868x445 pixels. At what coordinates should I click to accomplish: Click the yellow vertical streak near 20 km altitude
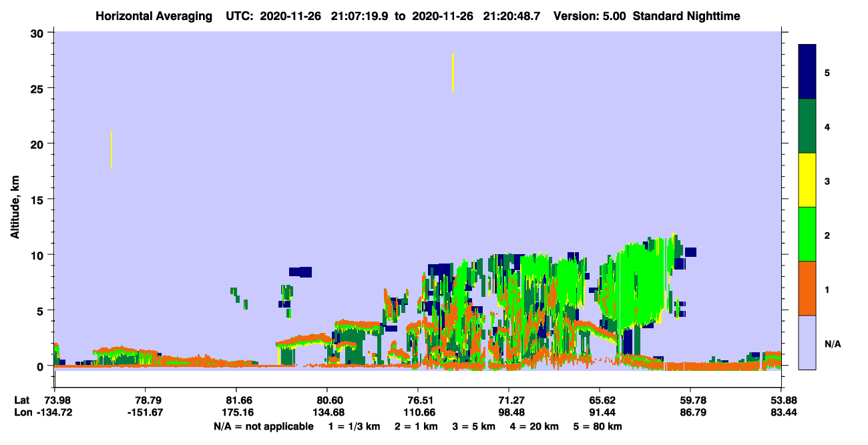tap(111, 149)
